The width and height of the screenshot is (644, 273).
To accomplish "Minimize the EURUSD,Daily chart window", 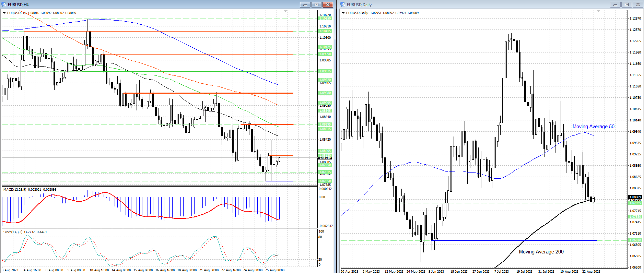I will (615, 4).
